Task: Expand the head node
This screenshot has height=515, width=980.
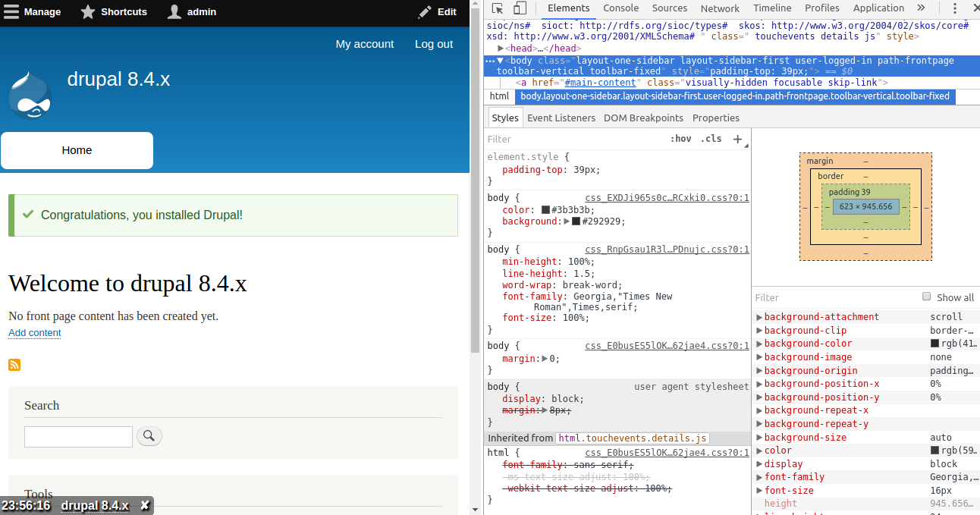Action: pyautogui.click(x=501, y=49)
